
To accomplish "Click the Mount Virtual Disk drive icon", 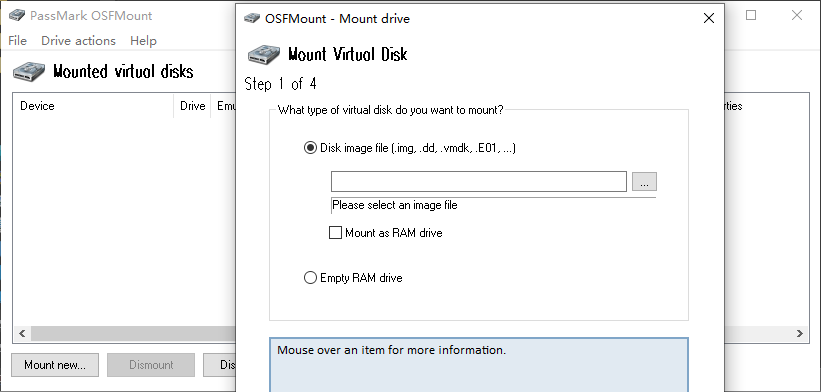I will (x=265, y=54).
